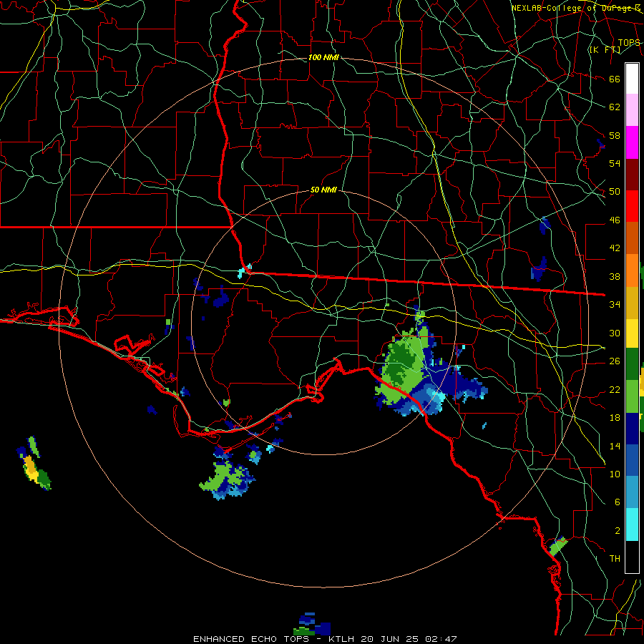Click the cyan legend swatch
Screen dimensions: 644x644
click(x=632, y=525)
